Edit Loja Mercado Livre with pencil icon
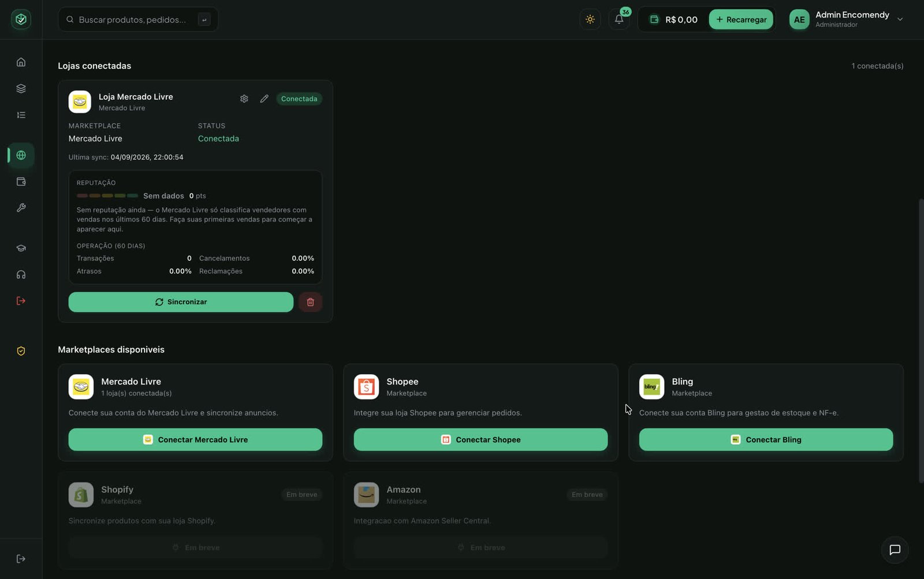Viewport: 924px width, 579px height. tap(264, 99)
